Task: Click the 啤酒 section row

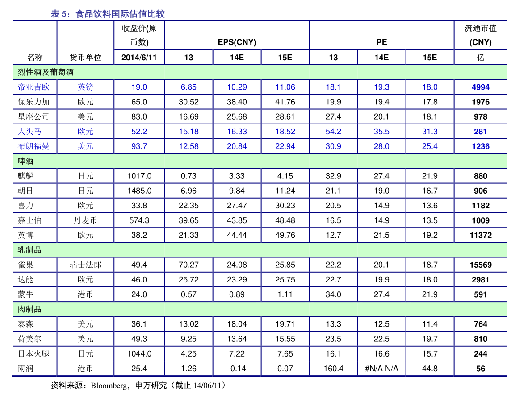Action: coord(260,161)
